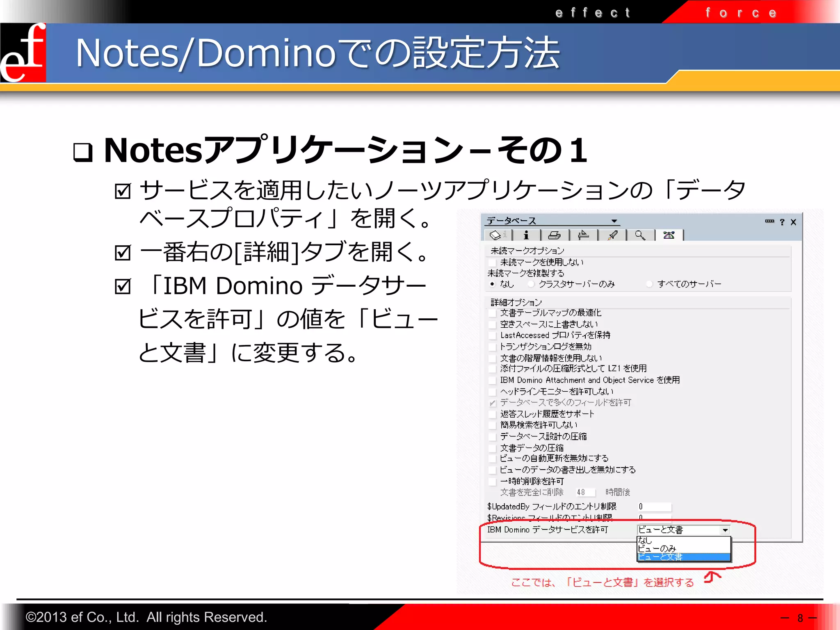Click the ef logo in the slide header
Image resolution: width=840 pixels, height=630 pixels.
tap(23, 52)
